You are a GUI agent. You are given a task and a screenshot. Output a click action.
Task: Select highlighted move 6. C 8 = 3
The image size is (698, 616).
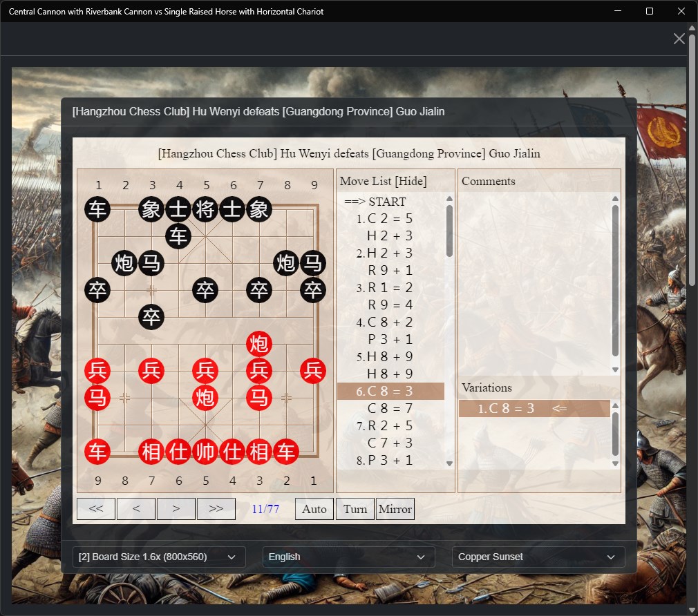point(390,391)
